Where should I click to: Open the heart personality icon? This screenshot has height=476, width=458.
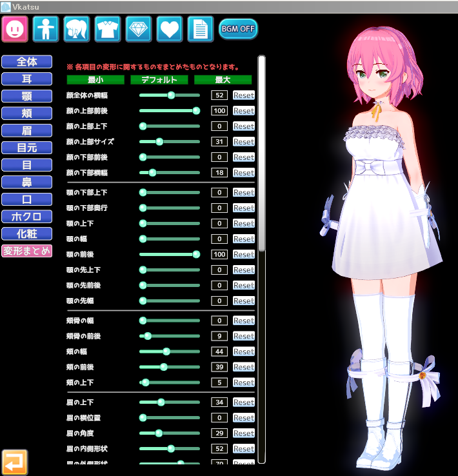169,29
